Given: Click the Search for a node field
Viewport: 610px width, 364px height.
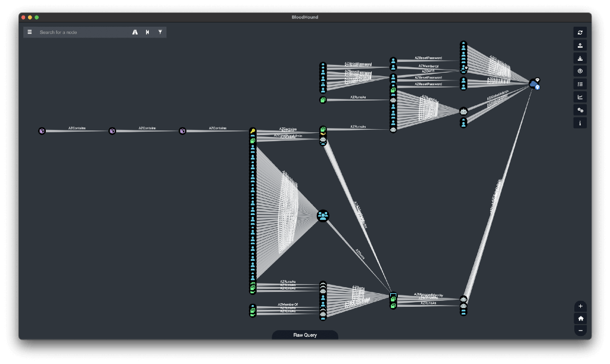Looking at the screenshot, I should pos(83,32).
